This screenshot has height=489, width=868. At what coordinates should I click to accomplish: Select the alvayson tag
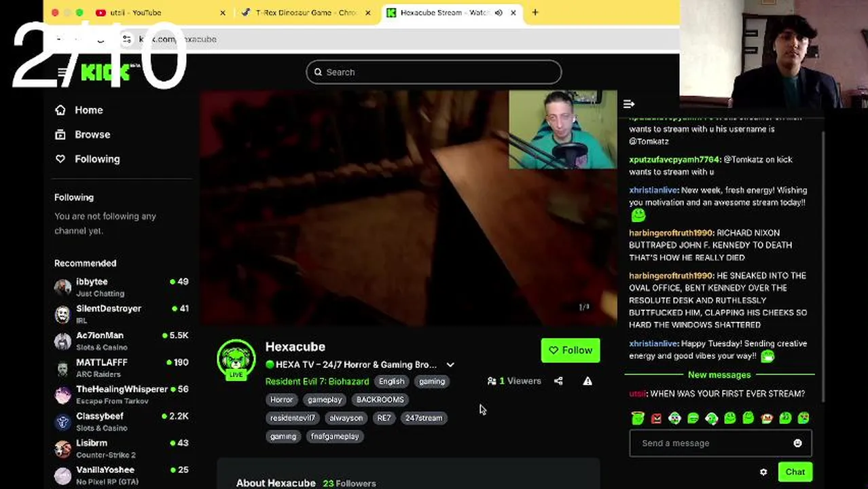click(x=346, y=418)
